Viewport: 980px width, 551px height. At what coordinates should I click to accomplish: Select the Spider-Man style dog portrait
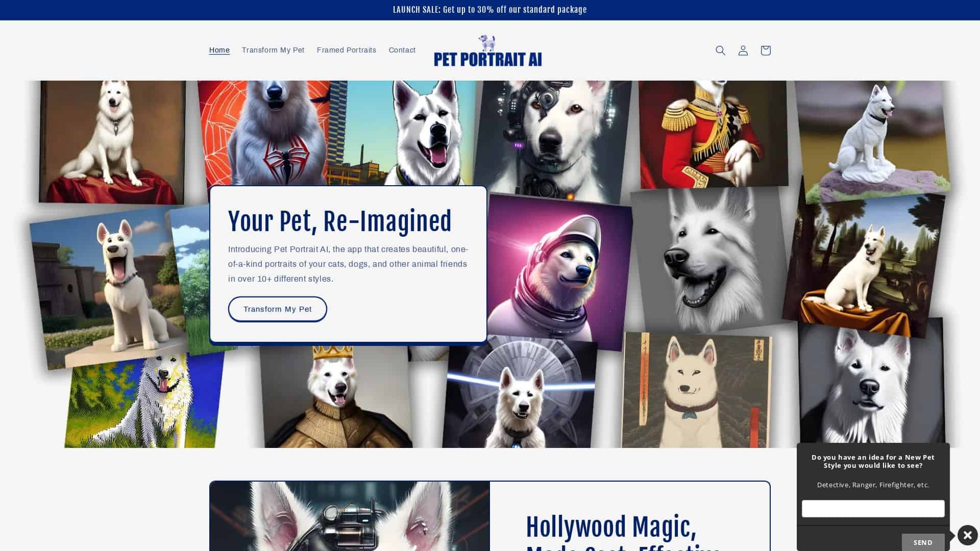click(265, 133)
